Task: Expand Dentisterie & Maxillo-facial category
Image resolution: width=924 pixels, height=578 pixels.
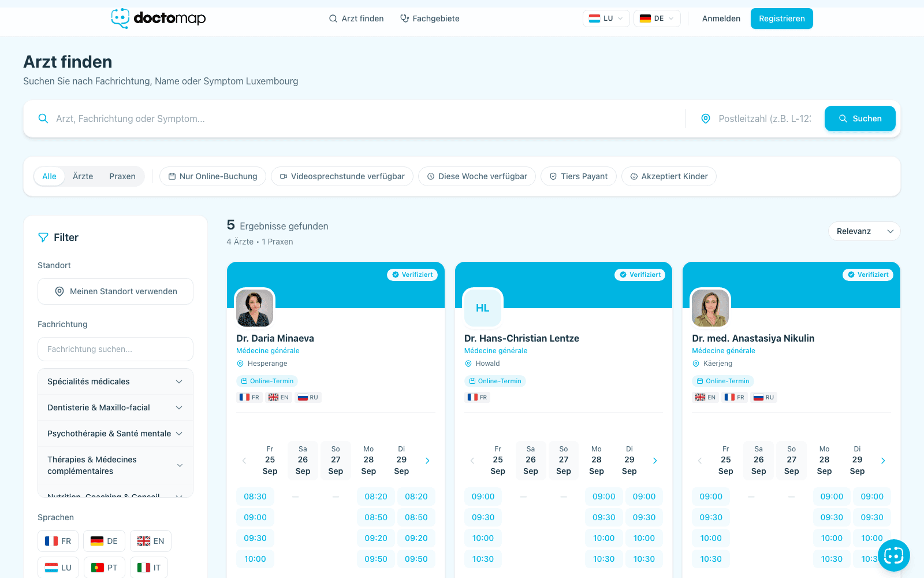Action: 115,407
